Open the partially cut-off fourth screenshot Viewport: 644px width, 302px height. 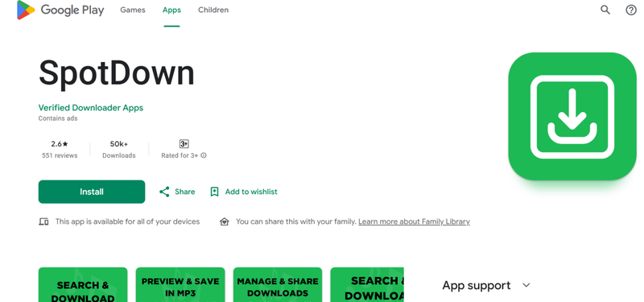pos(367,285)
